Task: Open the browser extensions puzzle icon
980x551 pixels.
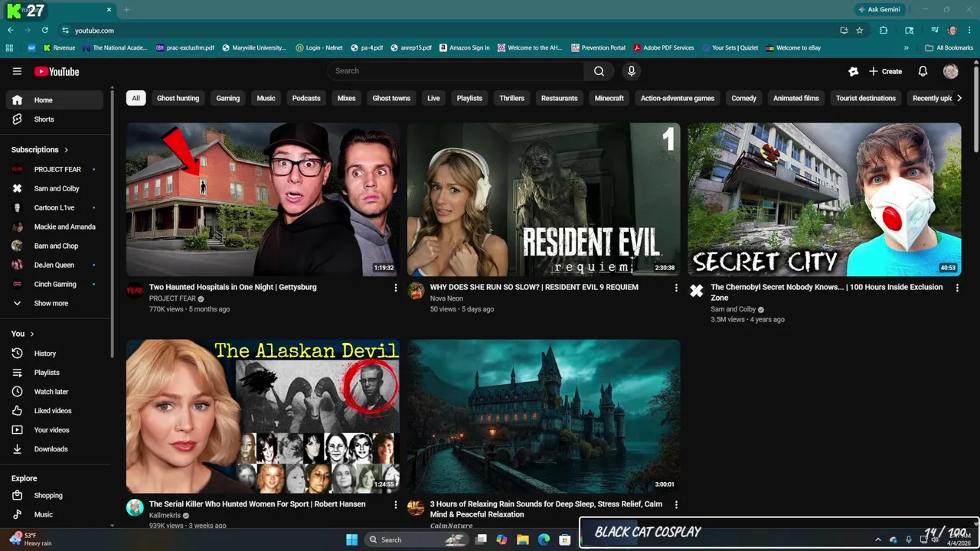Action: click(x=884, y=30)
